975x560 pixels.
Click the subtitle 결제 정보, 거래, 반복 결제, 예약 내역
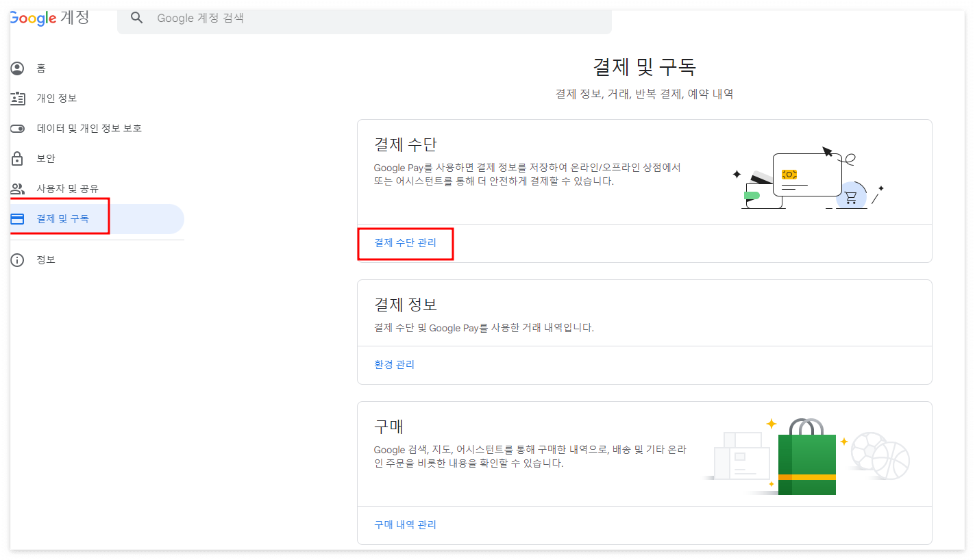pyautogui.click(x=645, y=94)
